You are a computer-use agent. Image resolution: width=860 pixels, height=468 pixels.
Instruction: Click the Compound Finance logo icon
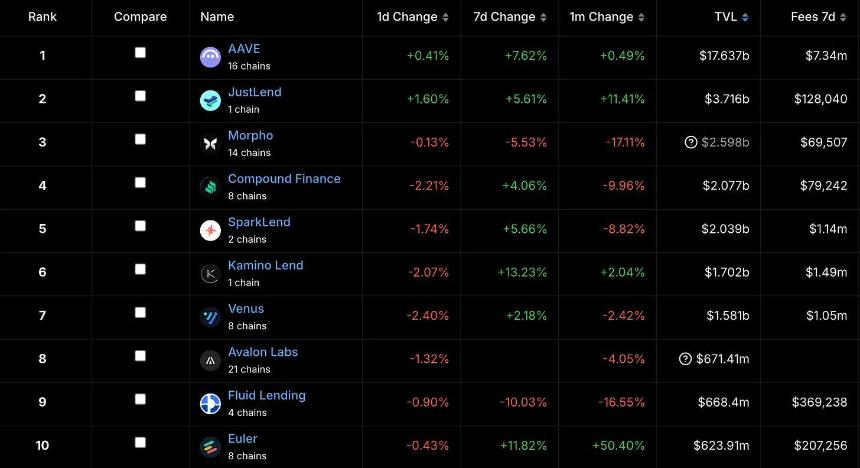pos(210,187)
